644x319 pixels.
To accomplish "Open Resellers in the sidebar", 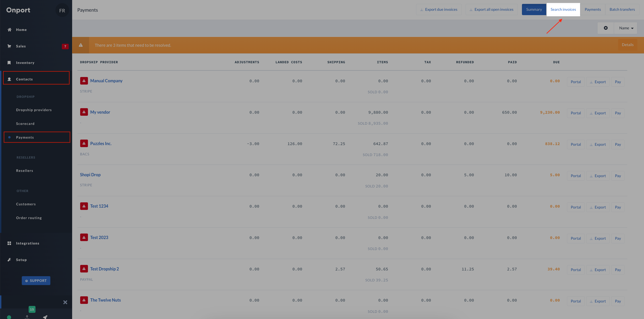I will 25,171.
